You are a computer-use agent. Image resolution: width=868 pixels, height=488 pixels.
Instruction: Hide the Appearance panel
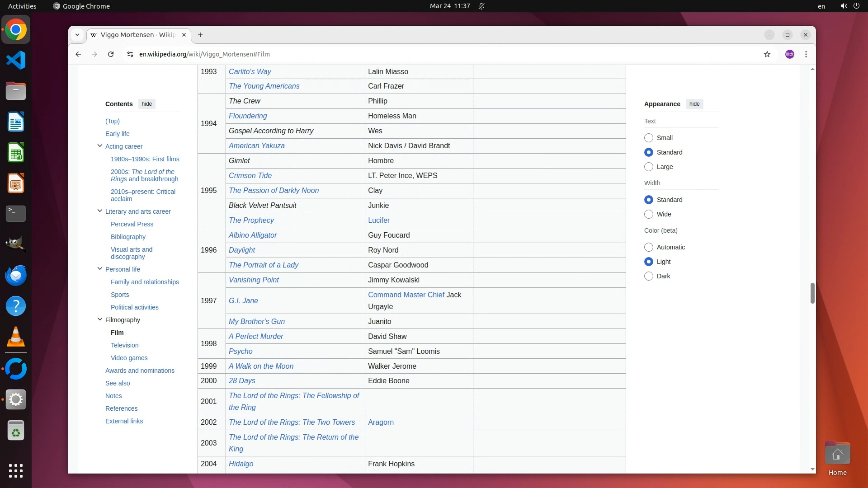pyautogui.click(x=694, y=104)
